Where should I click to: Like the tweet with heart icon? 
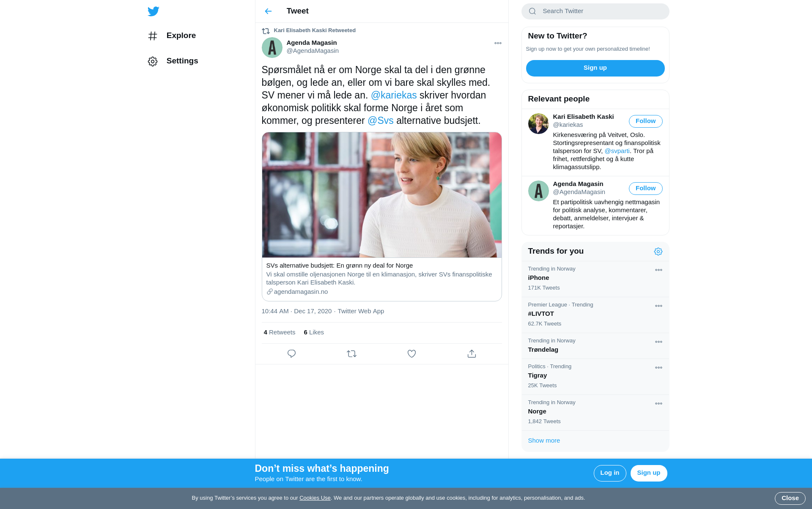click(411, 354)
